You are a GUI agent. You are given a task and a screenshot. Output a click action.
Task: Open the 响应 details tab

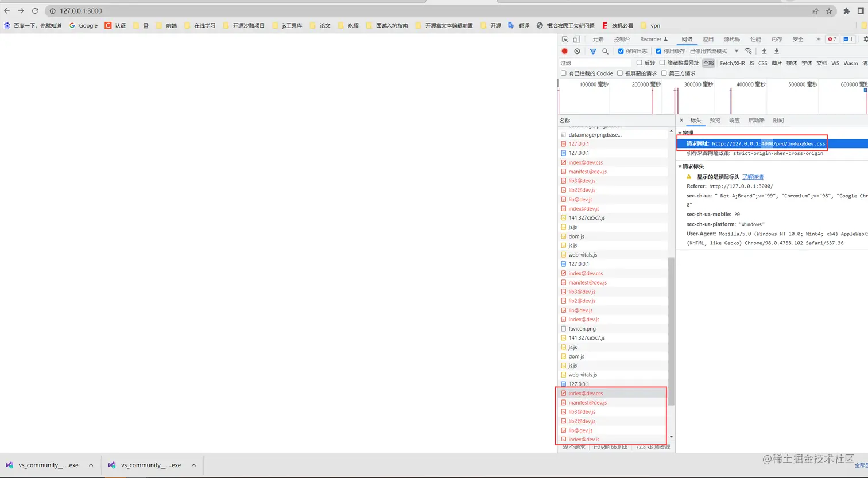pos(734,120)
